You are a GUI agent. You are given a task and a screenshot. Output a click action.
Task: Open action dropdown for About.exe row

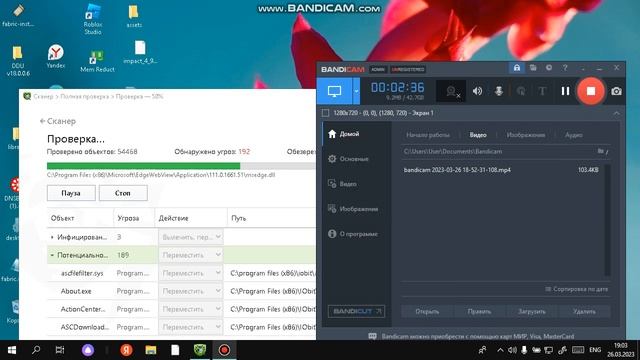(x=191, y=291)
